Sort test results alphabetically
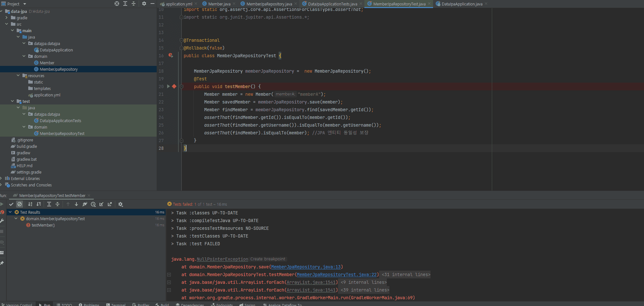 (x=30, y=204)
